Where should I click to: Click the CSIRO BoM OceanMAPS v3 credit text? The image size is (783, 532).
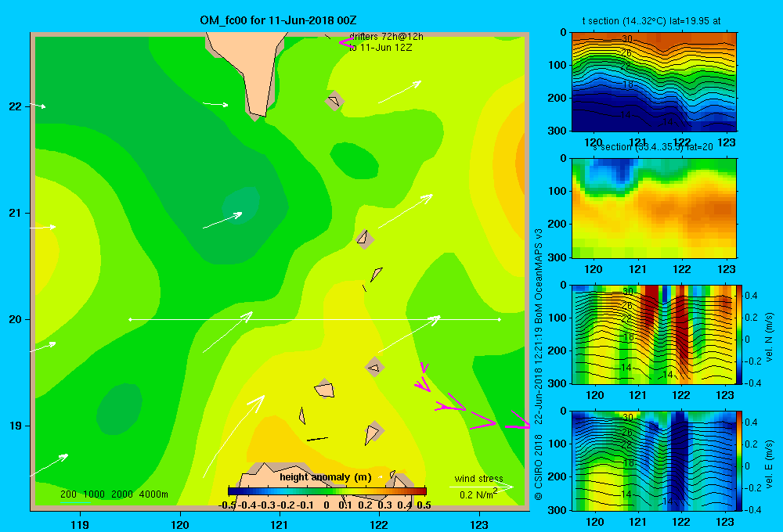pyautogui.click(x=539, y=365)
